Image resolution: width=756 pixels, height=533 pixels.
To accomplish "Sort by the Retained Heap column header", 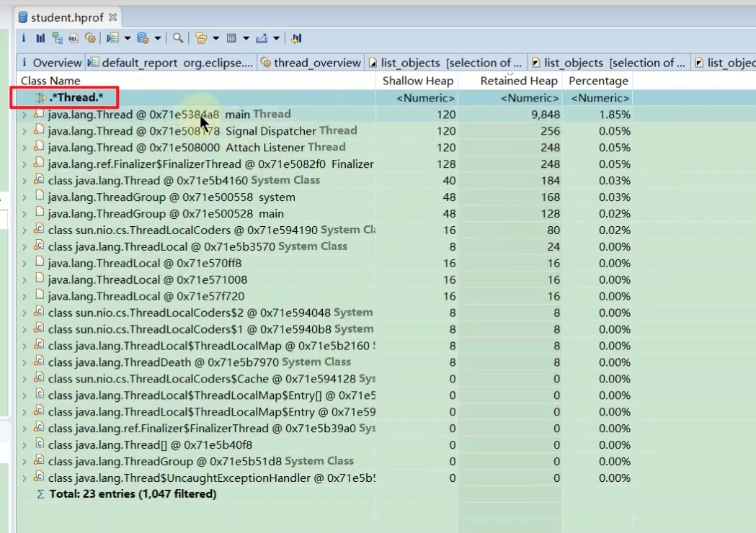I will [510, 81].
